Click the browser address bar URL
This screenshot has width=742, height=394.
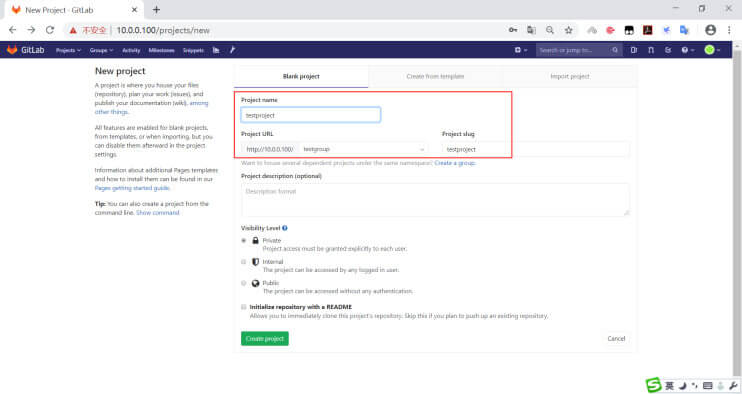[163, 30]
